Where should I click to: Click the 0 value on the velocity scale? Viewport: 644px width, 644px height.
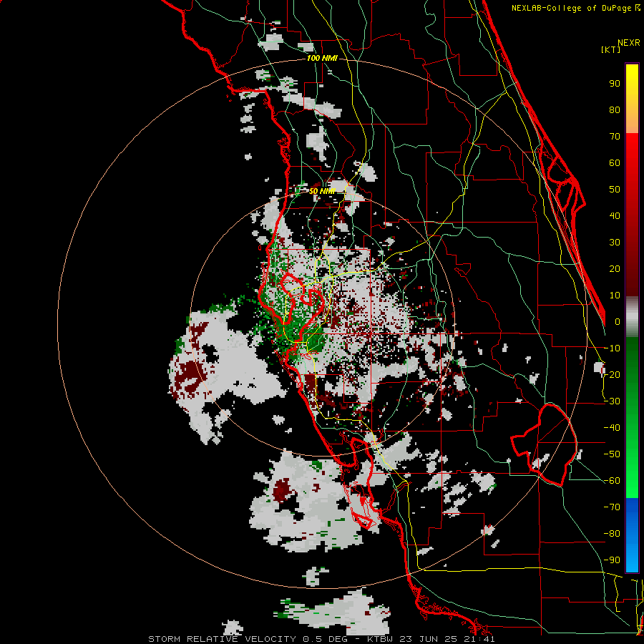click(618, 321)
